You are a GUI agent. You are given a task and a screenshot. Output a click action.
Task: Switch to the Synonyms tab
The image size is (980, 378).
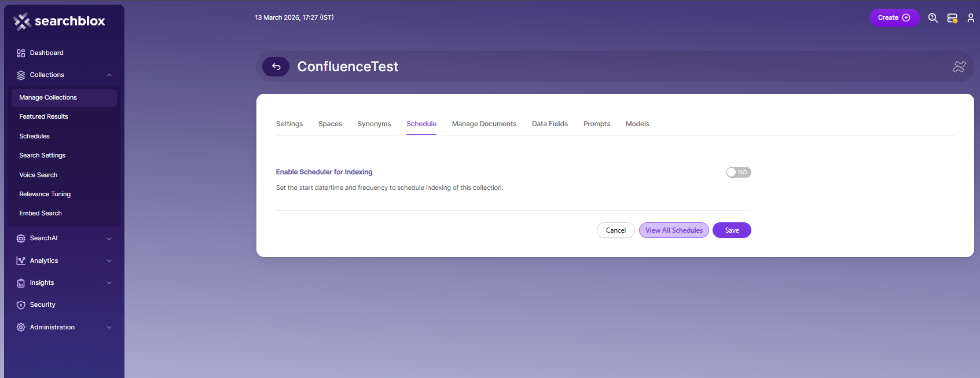coord(374,124)
